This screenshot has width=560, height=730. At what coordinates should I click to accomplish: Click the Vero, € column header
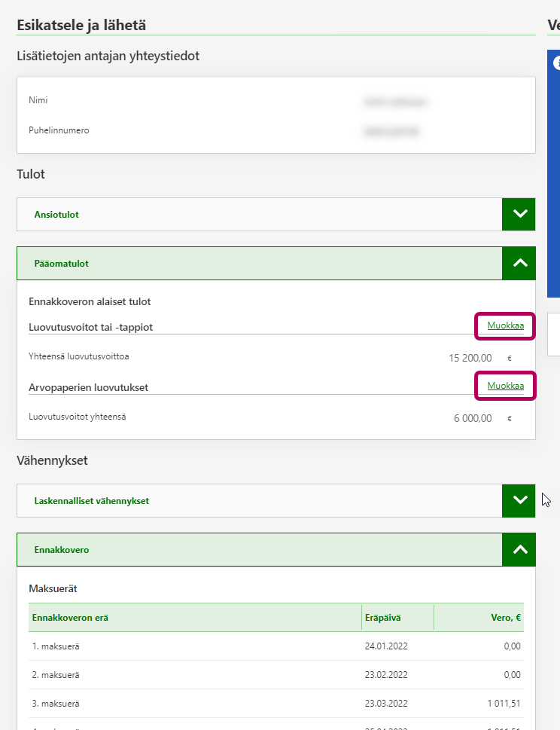[x=506, y=618]
